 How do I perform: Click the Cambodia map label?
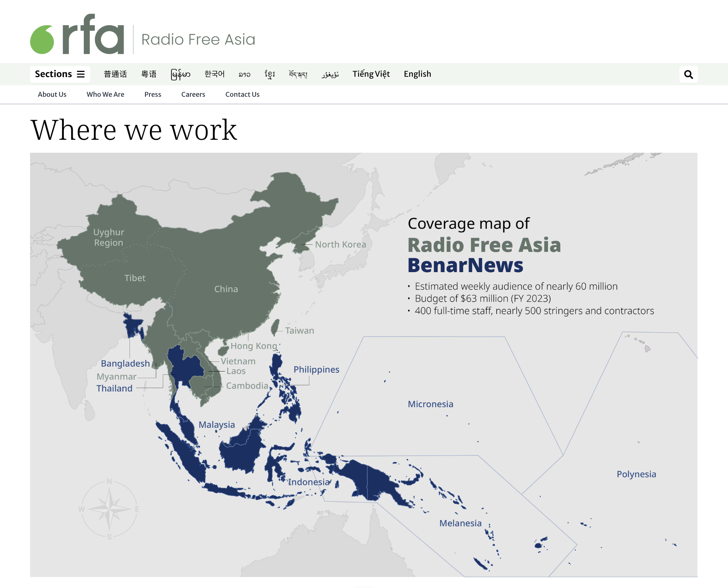pyautogui.click(x=247, y=386)
